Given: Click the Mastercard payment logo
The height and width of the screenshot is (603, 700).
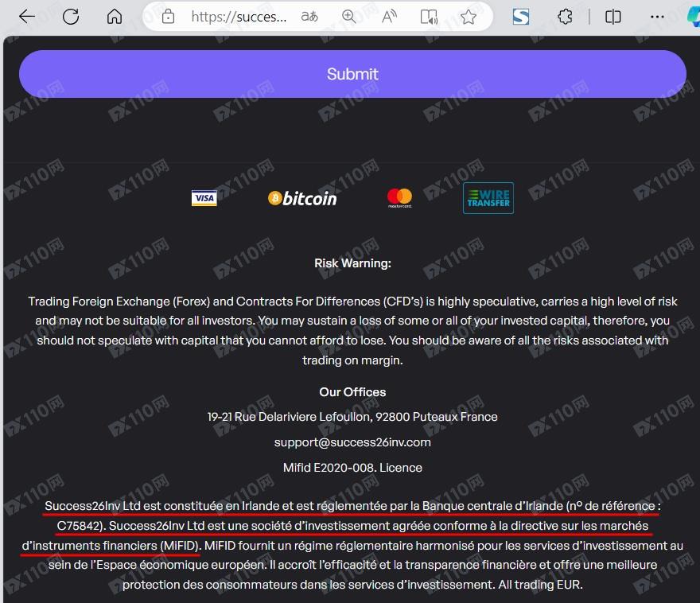Looking at the screenshot, I should (x=399, y=198).
